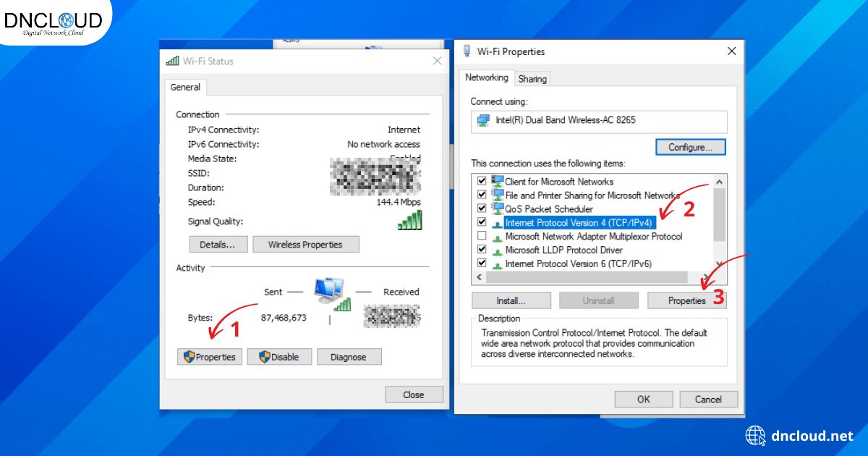Select the General tab in Wi-Fi Status
This screenshot has height=456, width=868.
(x=185, y=87)
